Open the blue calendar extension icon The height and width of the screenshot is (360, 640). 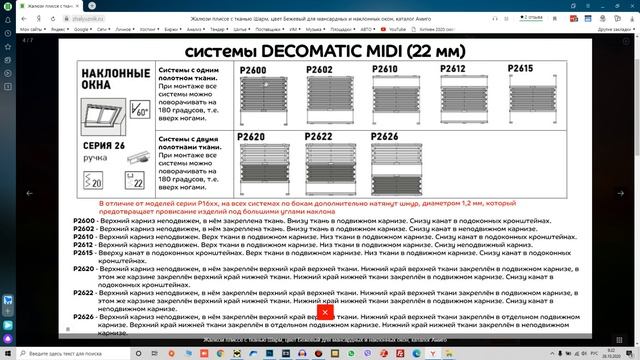[x=588, y=19]
